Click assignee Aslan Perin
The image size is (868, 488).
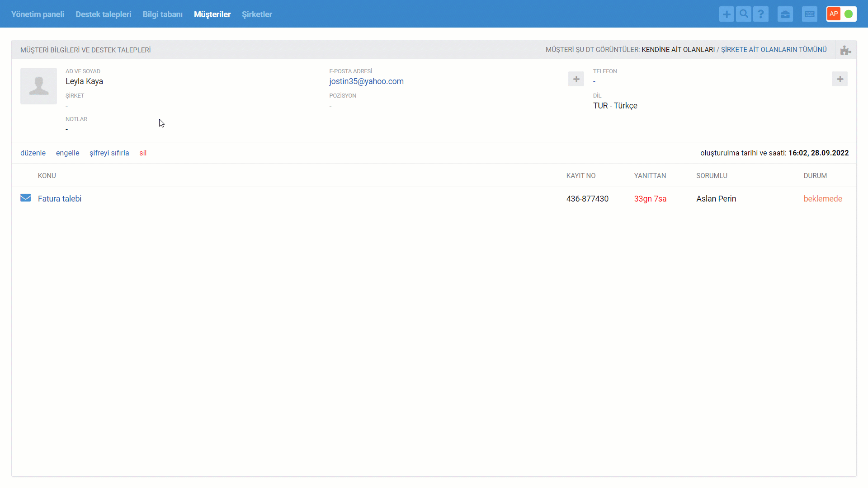tap(716, 199)
